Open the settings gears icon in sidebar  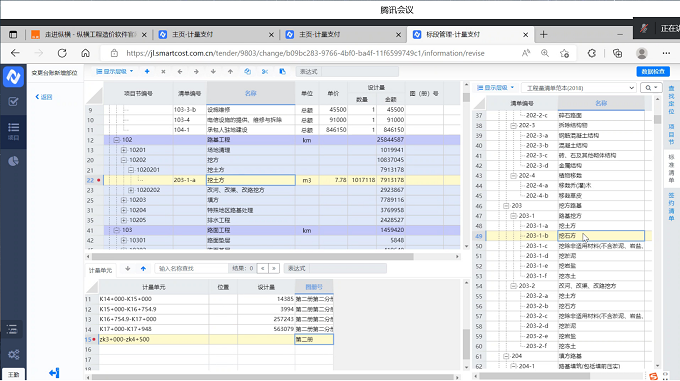click(13, 355)
